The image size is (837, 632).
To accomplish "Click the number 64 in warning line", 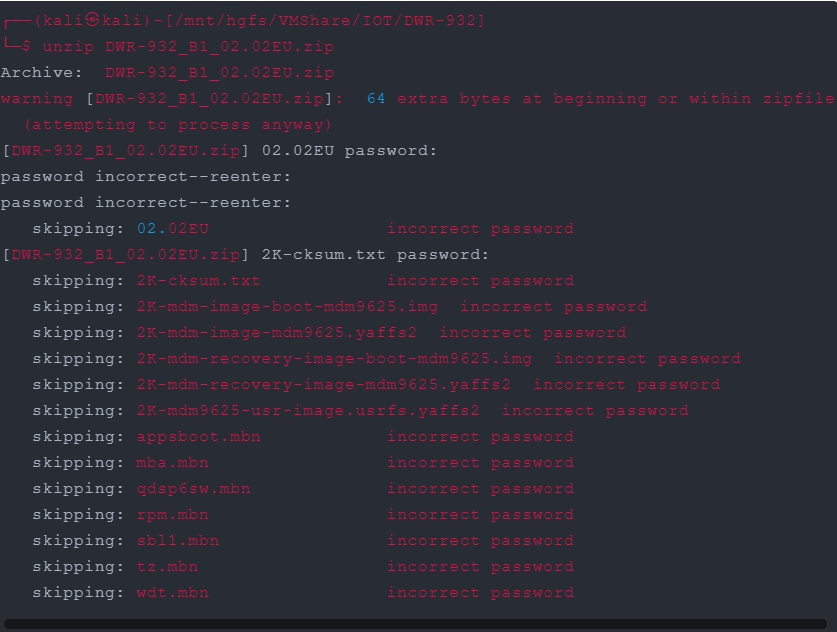I will coord(376,99).
